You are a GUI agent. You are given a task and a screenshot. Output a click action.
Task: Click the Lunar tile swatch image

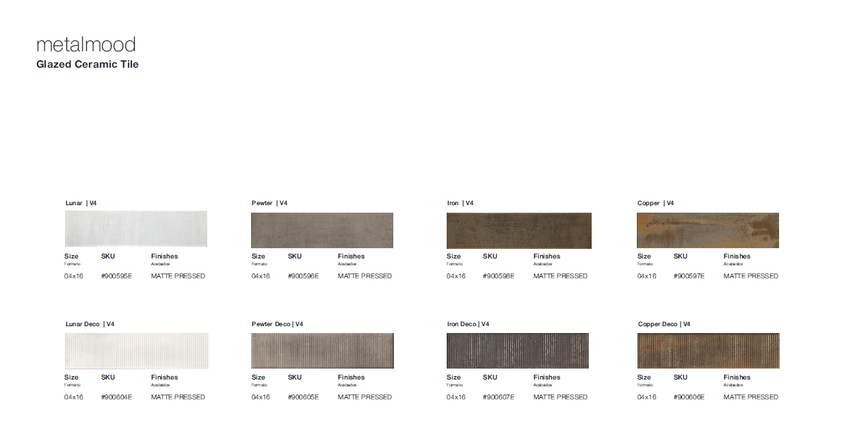tap(135, 229)
